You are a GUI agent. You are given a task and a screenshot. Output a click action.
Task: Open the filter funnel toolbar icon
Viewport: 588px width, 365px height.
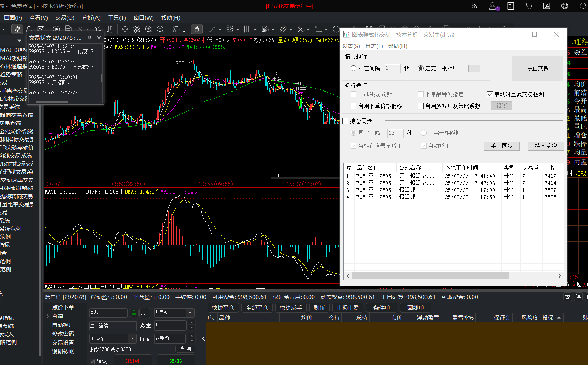coord(98,29)
